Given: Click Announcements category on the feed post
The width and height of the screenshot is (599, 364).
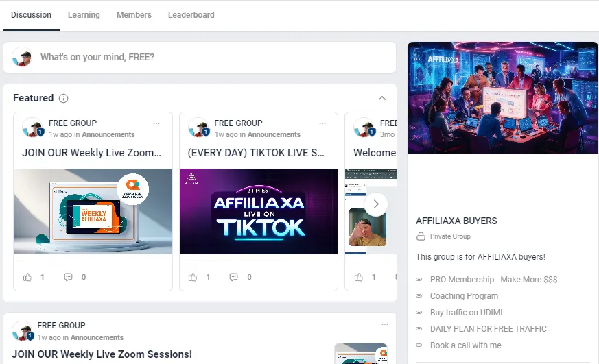Looking at the screenshot, I should tap(97, 338).
